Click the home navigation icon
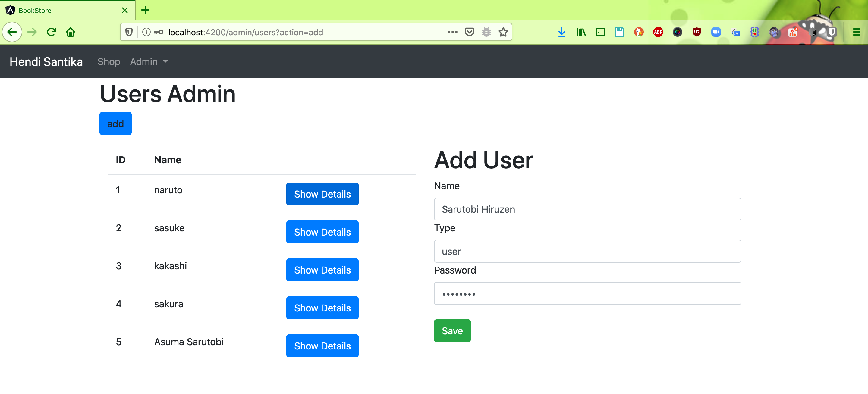This screenshot has height=394, width=868. [x=71, y=32]
